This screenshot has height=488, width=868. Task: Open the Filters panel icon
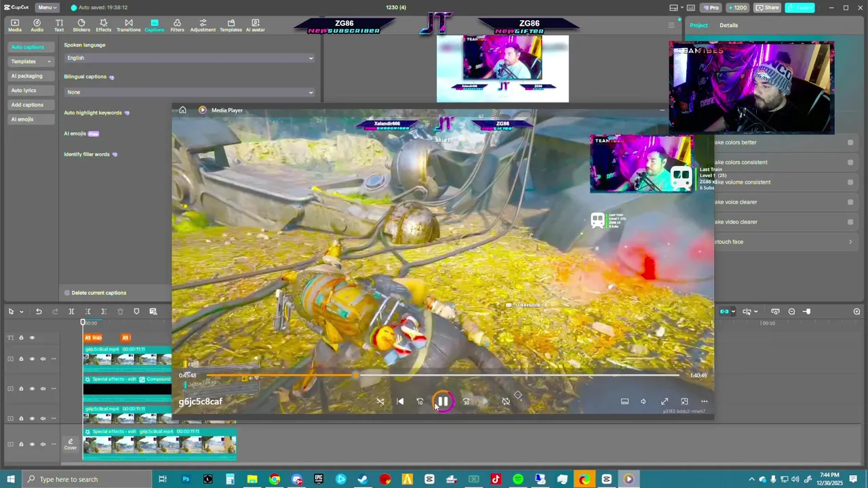click(177, 25)
